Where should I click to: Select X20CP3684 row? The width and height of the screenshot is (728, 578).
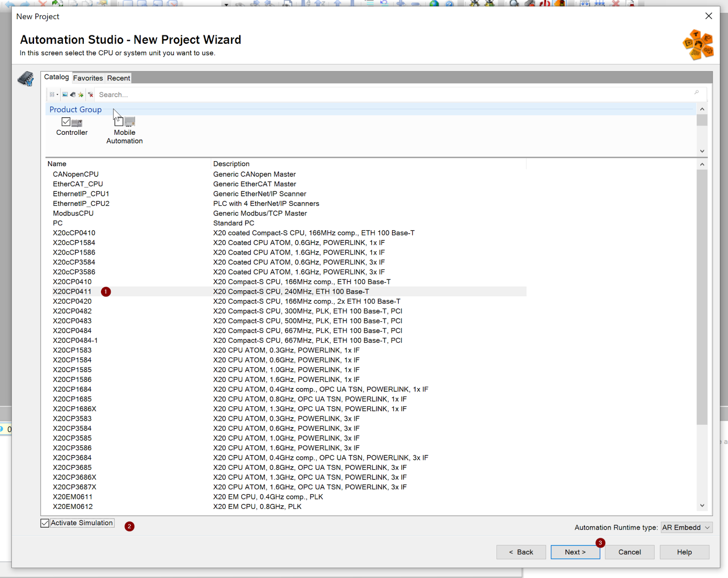point(287,458)
